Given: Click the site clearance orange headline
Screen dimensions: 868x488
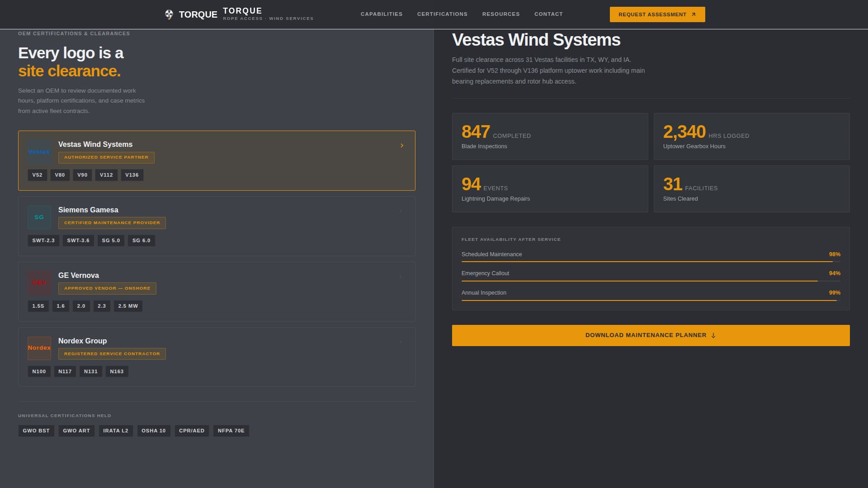Looking at the screenshot, I should (70, 71).
